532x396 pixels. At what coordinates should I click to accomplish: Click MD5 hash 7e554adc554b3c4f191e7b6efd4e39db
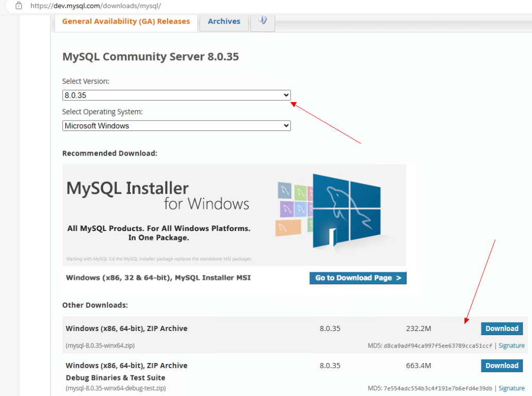point(438,389)
